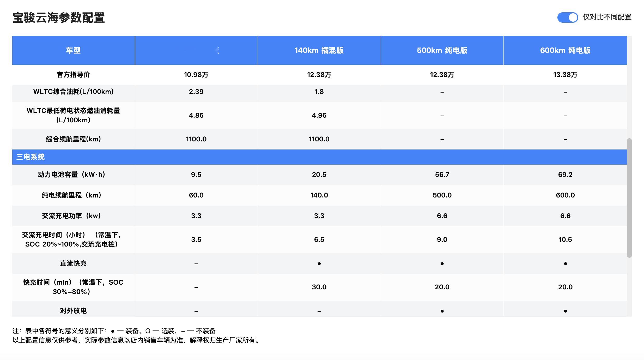Click the 车型 header cell

(73, 50)
